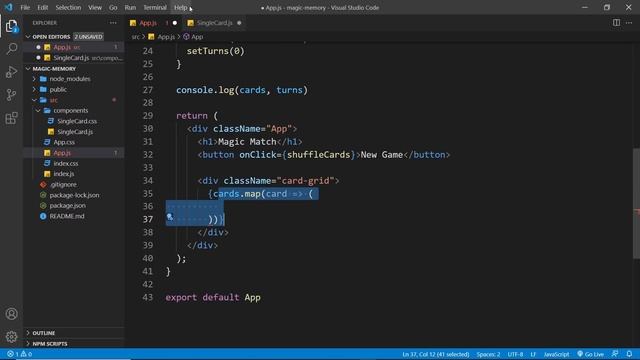This screenshot has height=360, width=640.
Task: Open index.js in the file tree
Action: tap(73, 174)
